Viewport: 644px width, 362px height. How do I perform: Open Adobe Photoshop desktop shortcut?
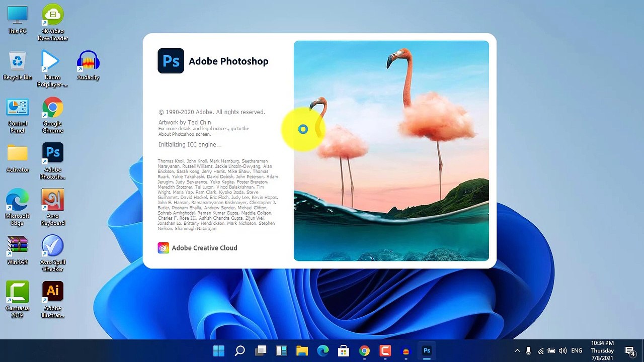53,153
